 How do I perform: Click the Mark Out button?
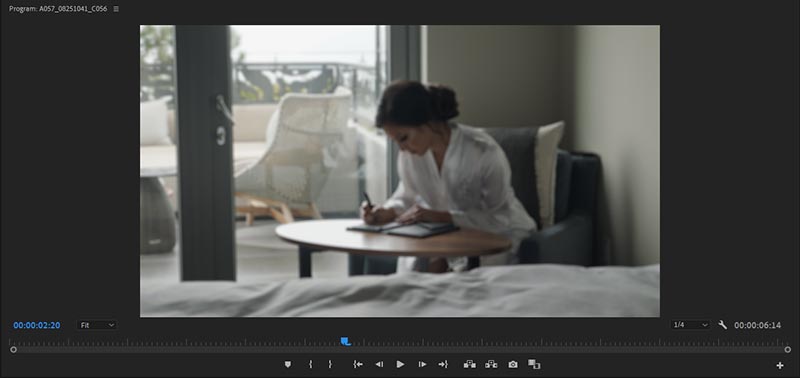pos(330,364)
